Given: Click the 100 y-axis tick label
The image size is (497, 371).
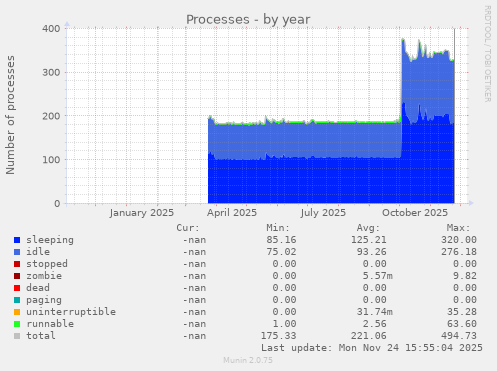Looking at the screenshot, I should point(51,160).
